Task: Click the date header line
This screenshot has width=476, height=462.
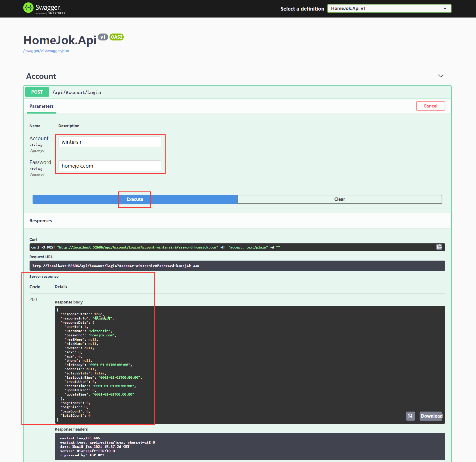Action: (95, 447)
